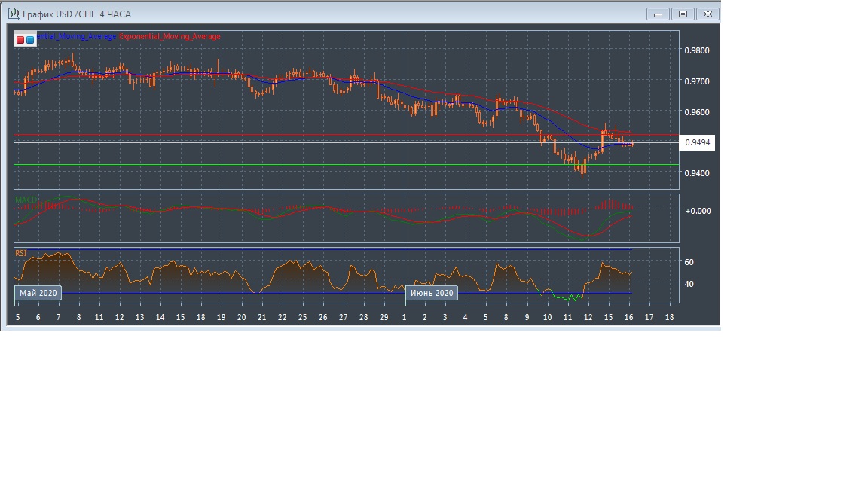Viewport: 868px width, 488px height.
Task: Click date 16 on the time axis
Action: pyautogui.click(x=629, y=318)
